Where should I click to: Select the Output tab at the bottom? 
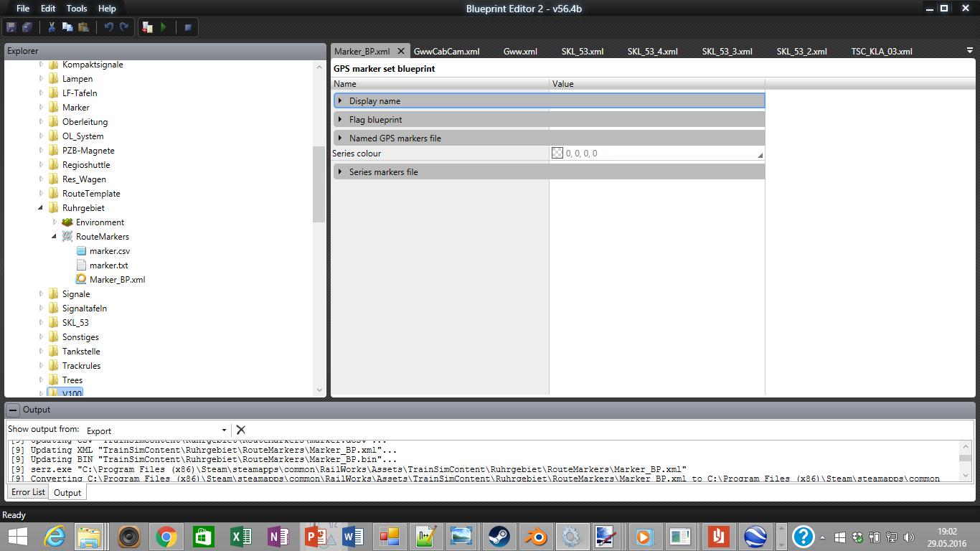(67, 492)
